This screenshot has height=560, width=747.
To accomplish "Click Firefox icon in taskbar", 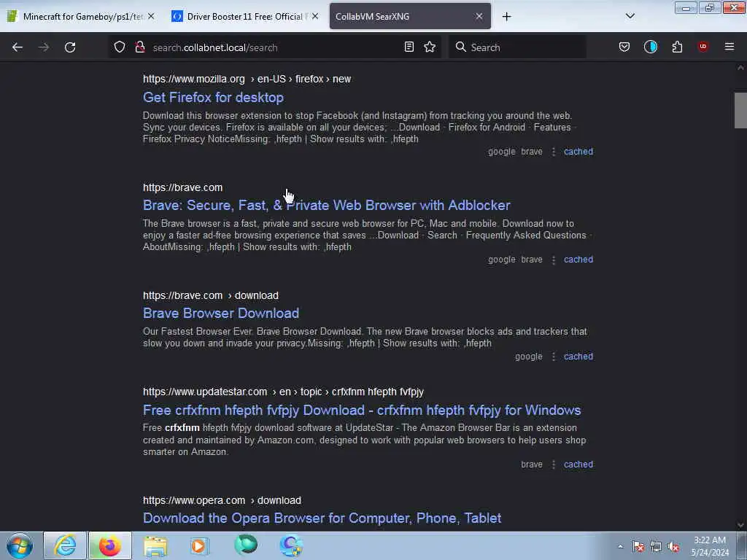I will click(109, 545).
